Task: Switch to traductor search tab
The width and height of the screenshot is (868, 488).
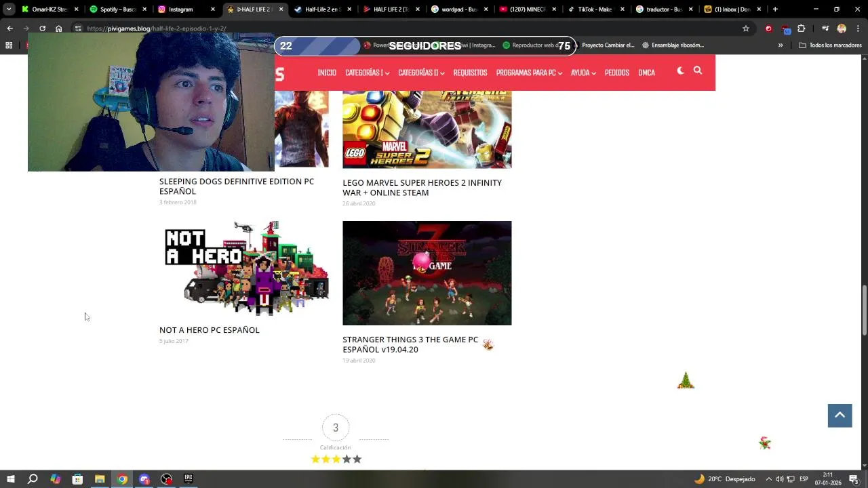Action: [664, 9]
